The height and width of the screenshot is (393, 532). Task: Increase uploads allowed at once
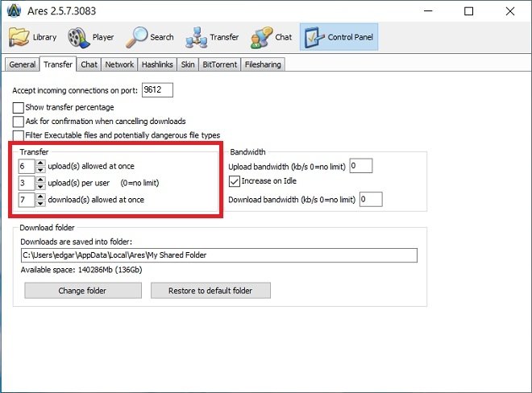40,163
